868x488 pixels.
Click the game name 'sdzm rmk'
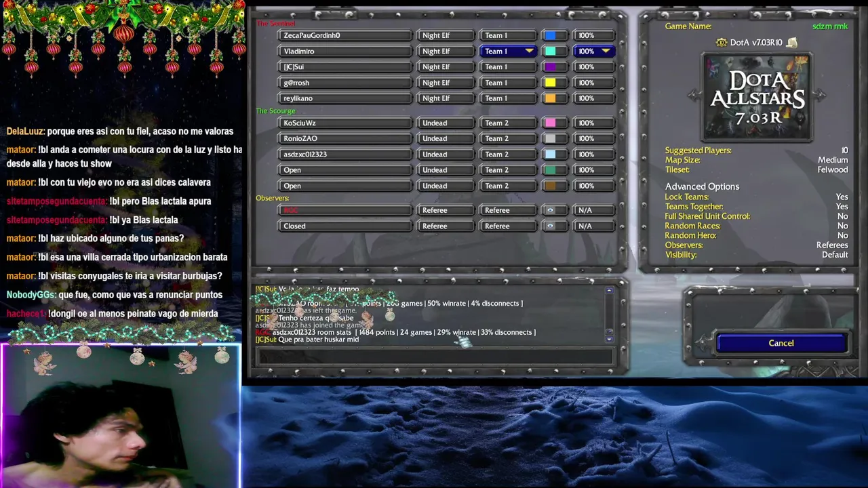(x=830, y=26)
